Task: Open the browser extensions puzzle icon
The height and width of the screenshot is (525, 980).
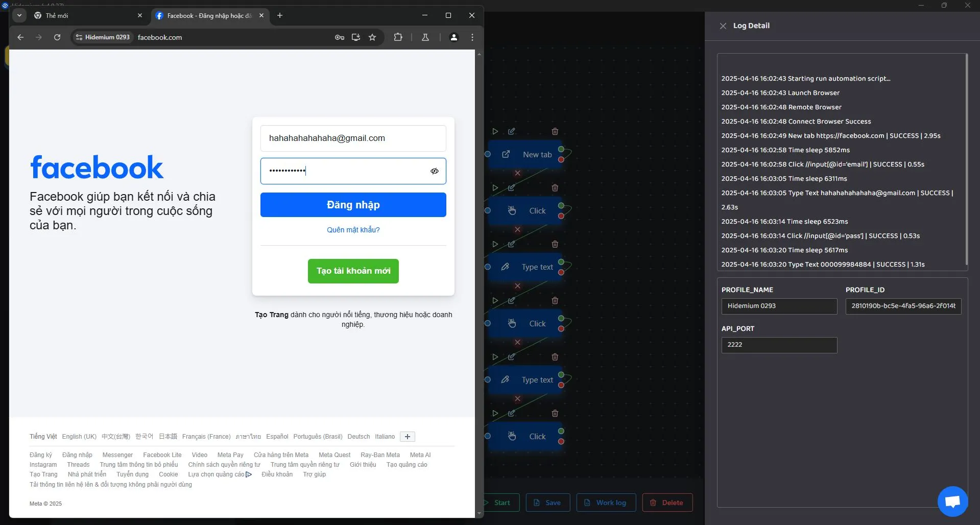Action: click(x=398, y=37)
